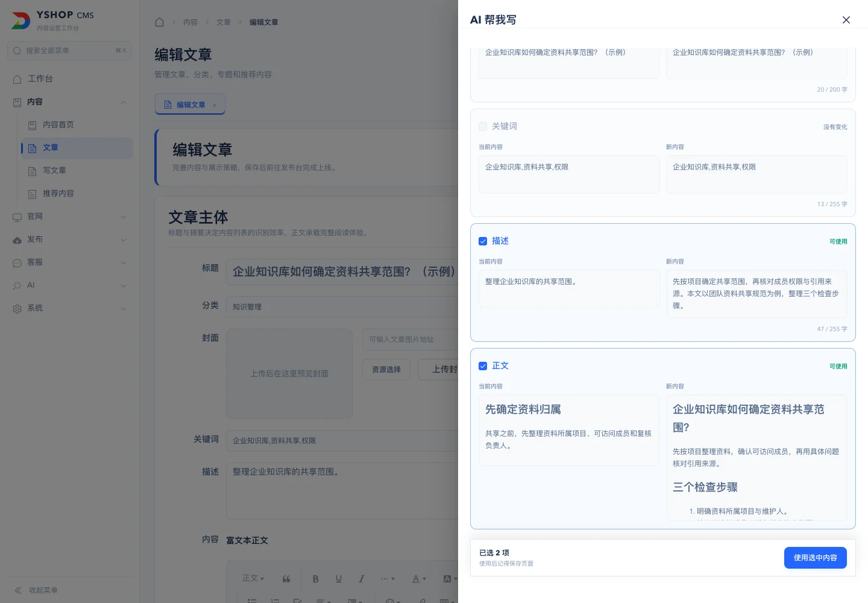
Task: Open 内容 breadcrumb link
Action: pos(190,22)
